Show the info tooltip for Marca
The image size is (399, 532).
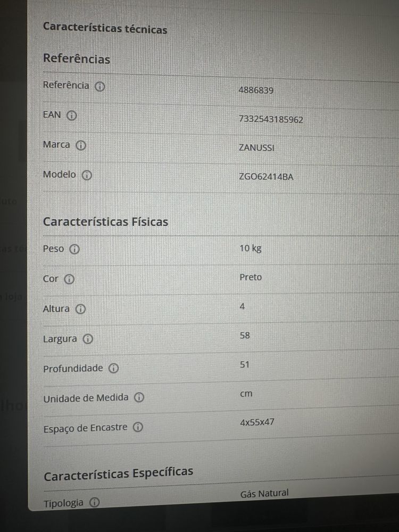click(81, 146)
